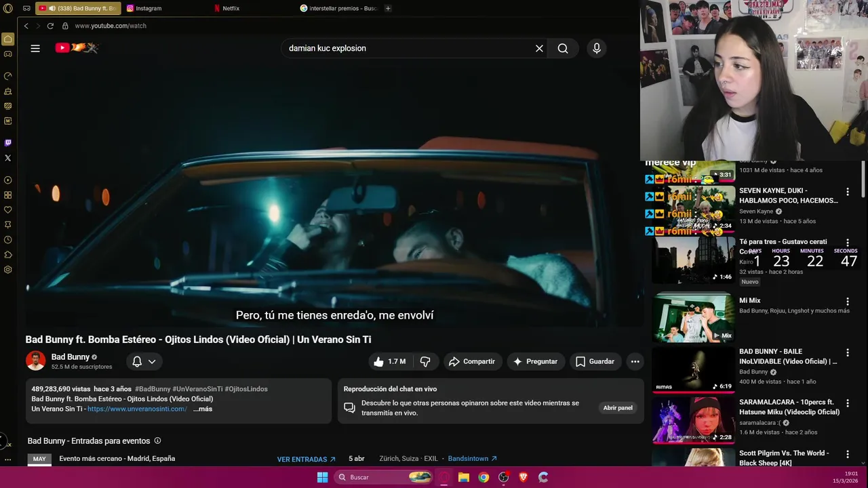The image size is (868, 488).
Task: Open the sidebar heart bookmarks icon
Action: (8, 210)
